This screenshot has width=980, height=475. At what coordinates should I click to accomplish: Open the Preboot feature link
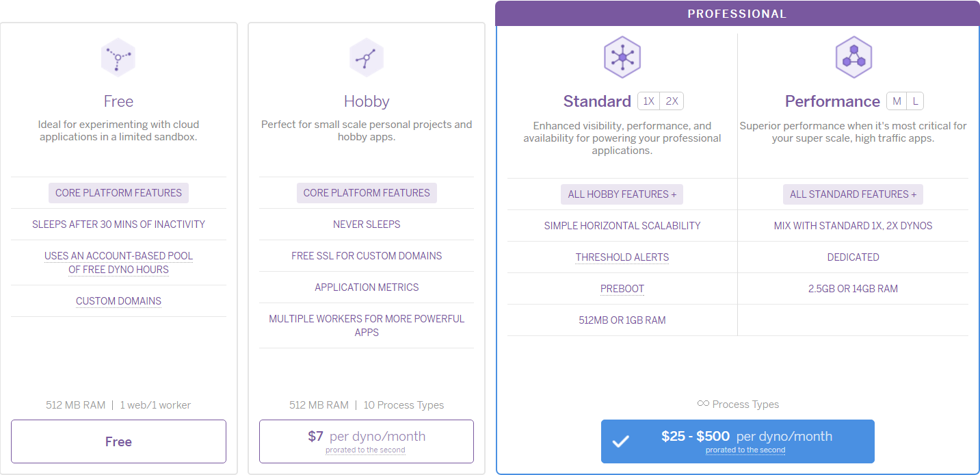pyautogui.click(x=622, y=289)
